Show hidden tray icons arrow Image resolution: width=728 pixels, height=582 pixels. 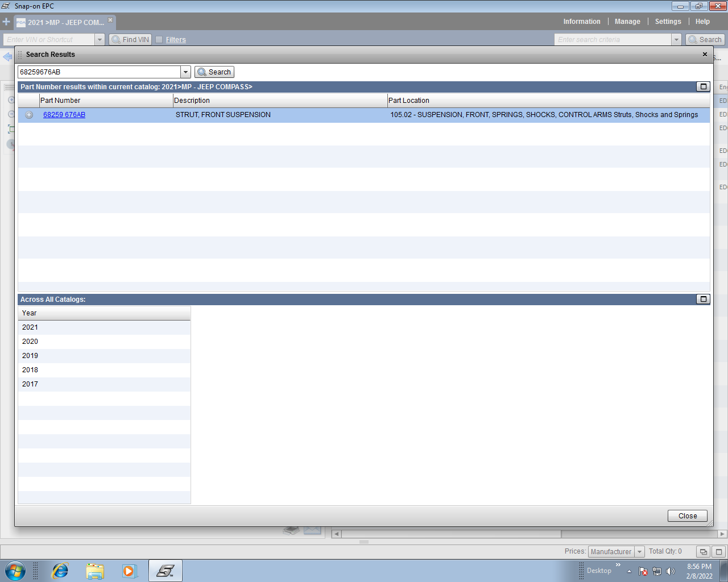pyautogui.click(x=629, y=571)
